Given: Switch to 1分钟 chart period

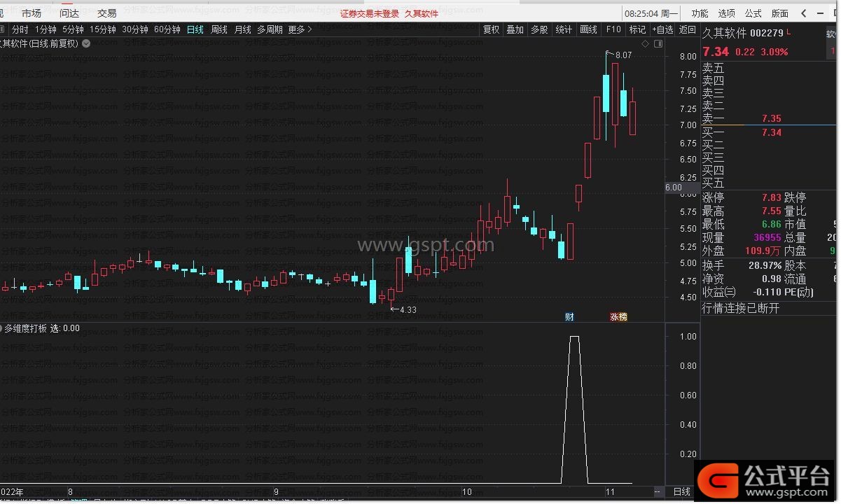Looking at the screenshot, I should (46, 29).
